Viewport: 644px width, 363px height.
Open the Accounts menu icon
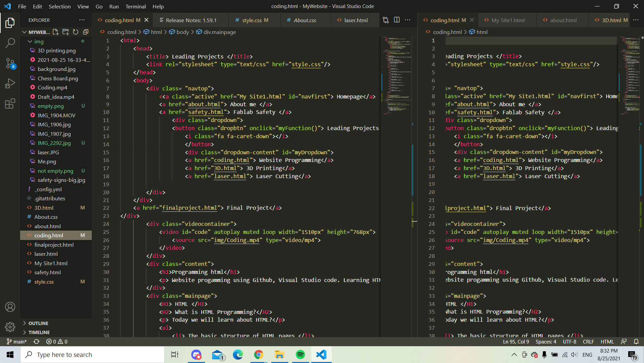(10, 307)
